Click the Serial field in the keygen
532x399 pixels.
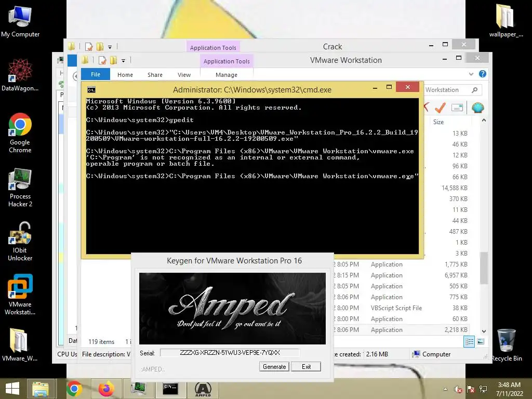[x=230, y=353]
